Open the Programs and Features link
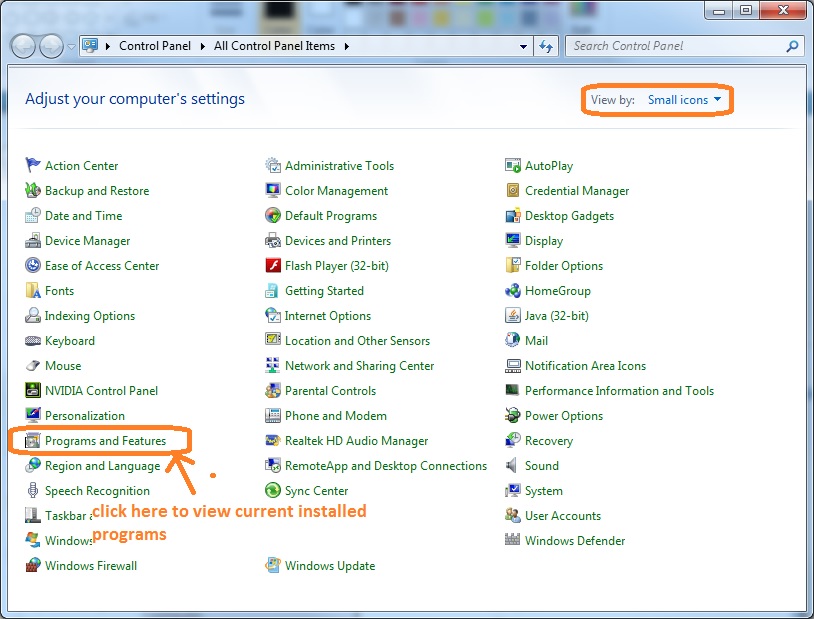The image size is (814, 619). (x=105, y=441)
